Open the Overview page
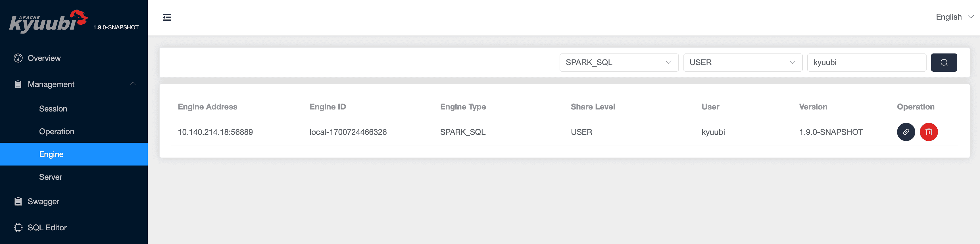 coord(44,58)
